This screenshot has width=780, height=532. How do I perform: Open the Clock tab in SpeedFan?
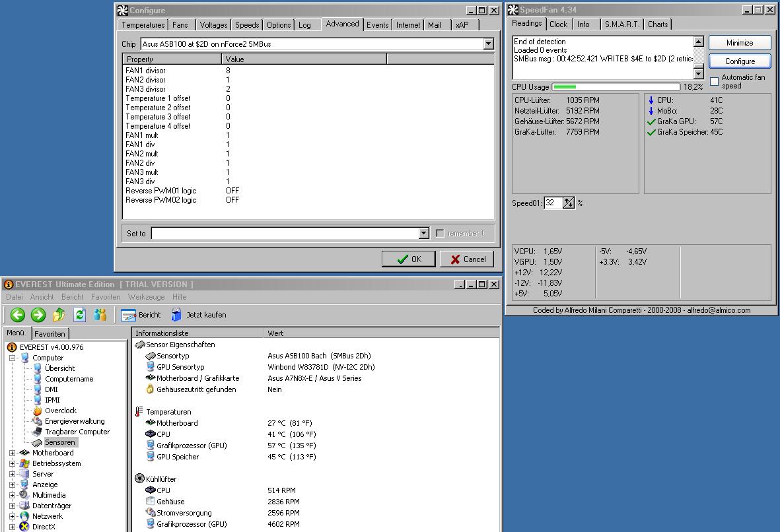558,24
